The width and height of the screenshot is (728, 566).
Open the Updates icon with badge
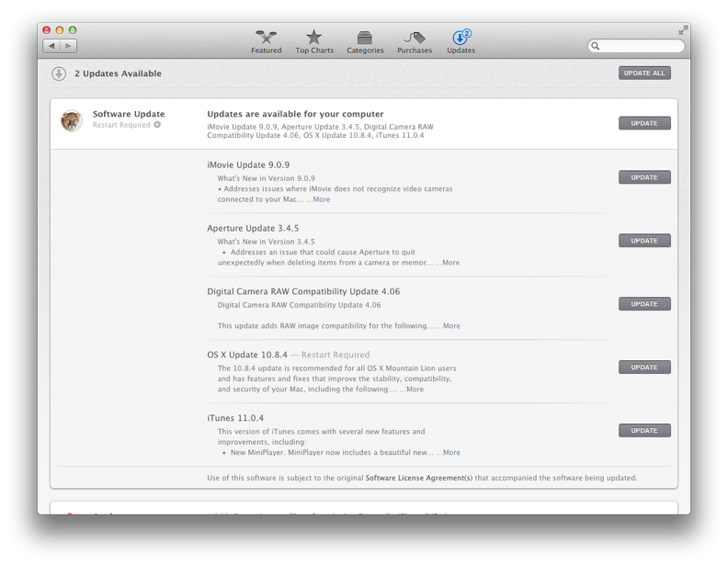click(461, 37)
